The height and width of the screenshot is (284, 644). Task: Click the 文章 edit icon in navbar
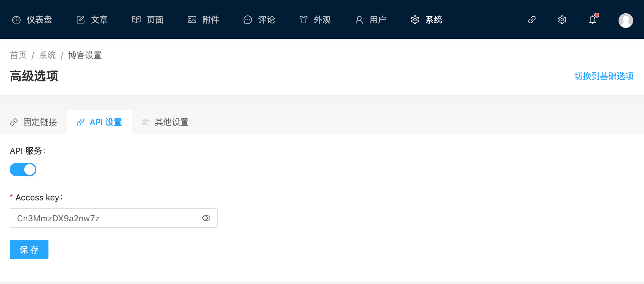pyautogui.click(x=81, y=20)
